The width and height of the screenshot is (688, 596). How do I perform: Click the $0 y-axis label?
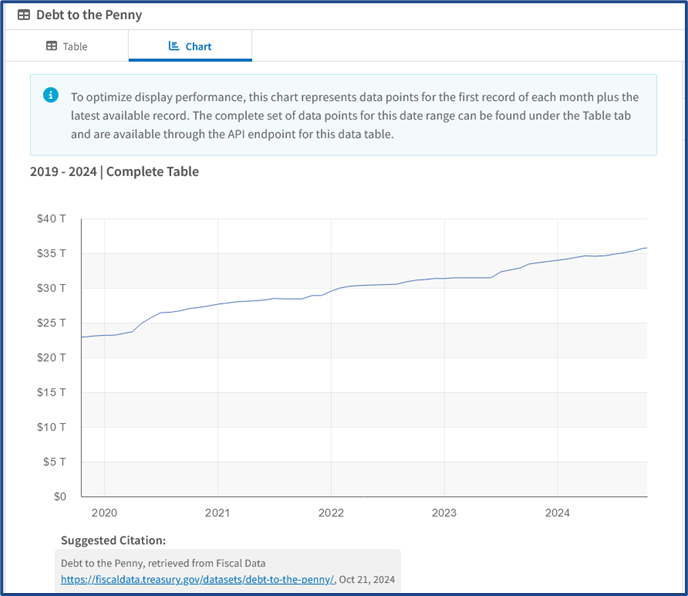coord(58,496)
